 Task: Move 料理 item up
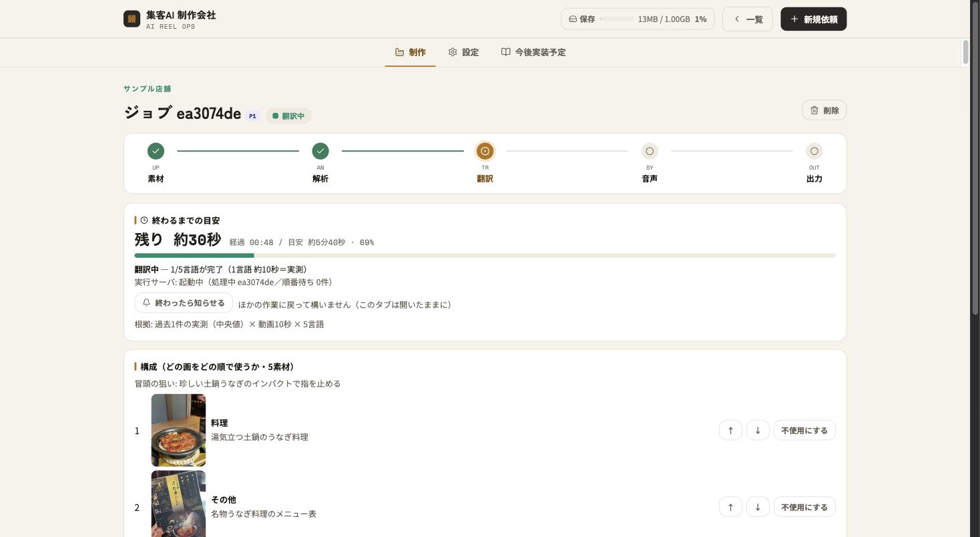coord(730,431)
